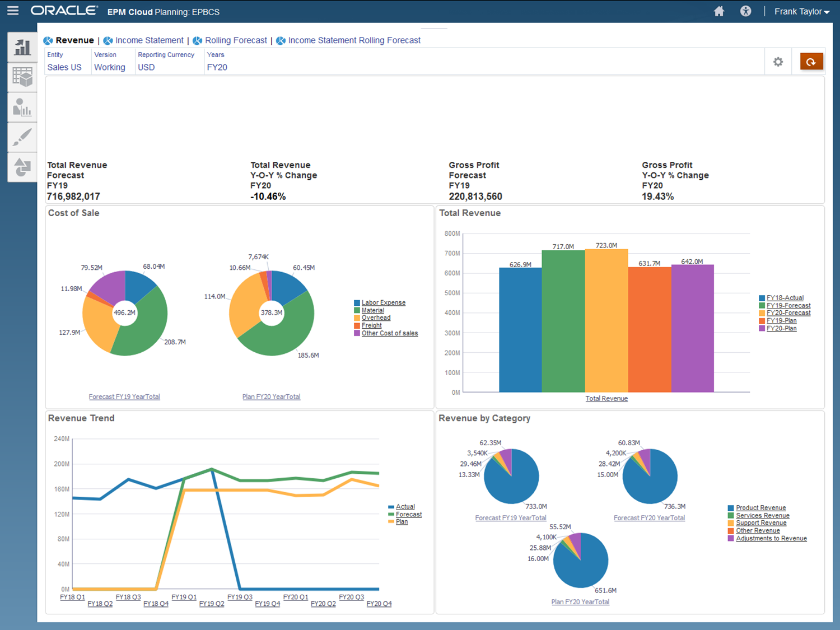This screenshot has height=630, width=840.
Task: Open the gear settings for POV
Action: [x=778, y=62]
